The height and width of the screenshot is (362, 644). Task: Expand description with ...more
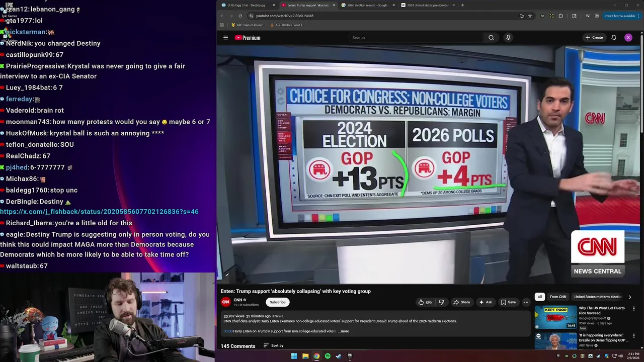coord(344,331)
